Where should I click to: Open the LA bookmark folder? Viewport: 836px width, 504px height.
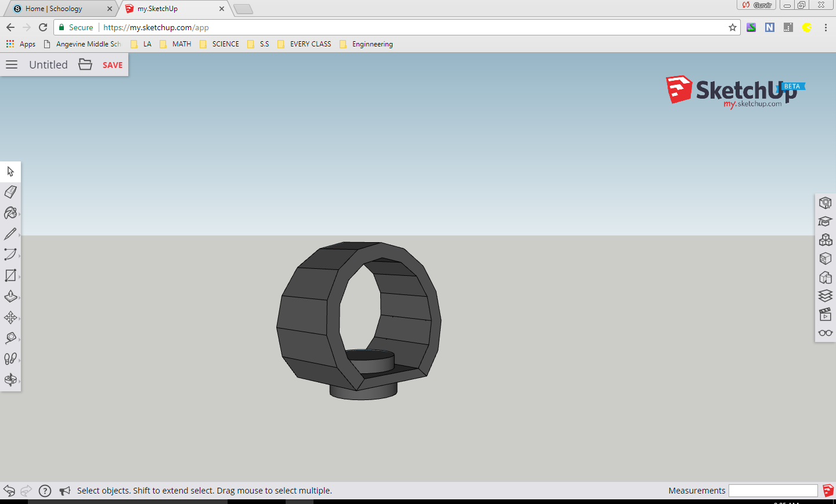click(x=141, y=44)
